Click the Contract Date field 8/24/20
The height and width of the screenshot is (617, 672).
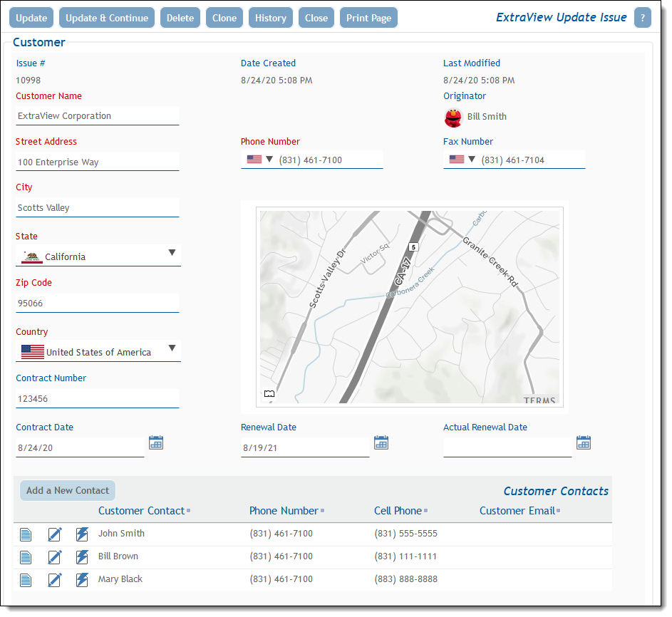pyautogui.click(x=80, y=448)
